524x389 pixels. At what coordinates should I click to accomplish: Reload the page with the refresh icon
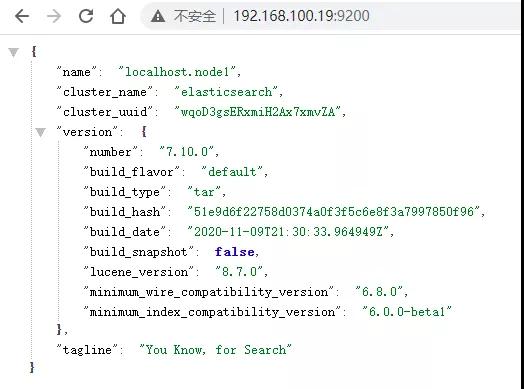coord(86,16)
